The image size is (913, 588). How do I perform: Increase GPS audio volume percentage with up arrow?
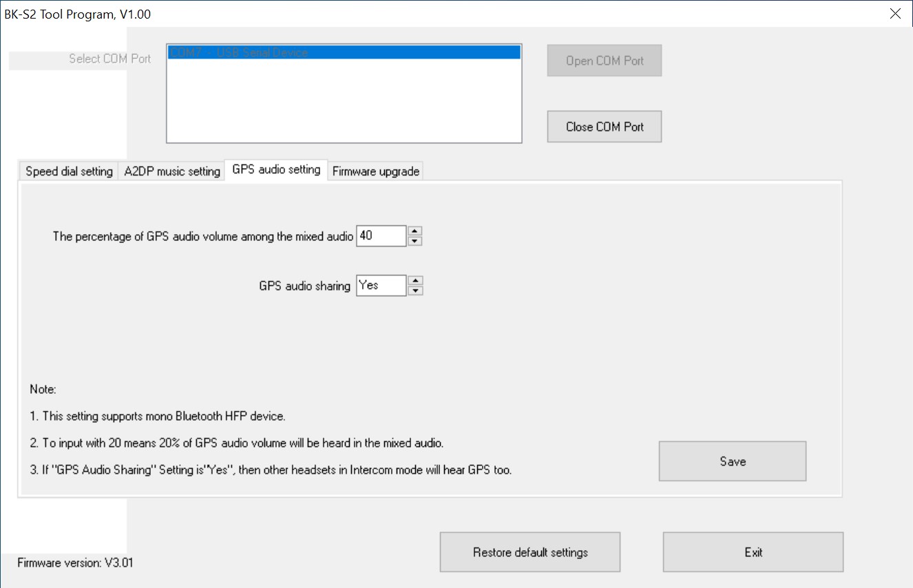(x=414, y=231)
